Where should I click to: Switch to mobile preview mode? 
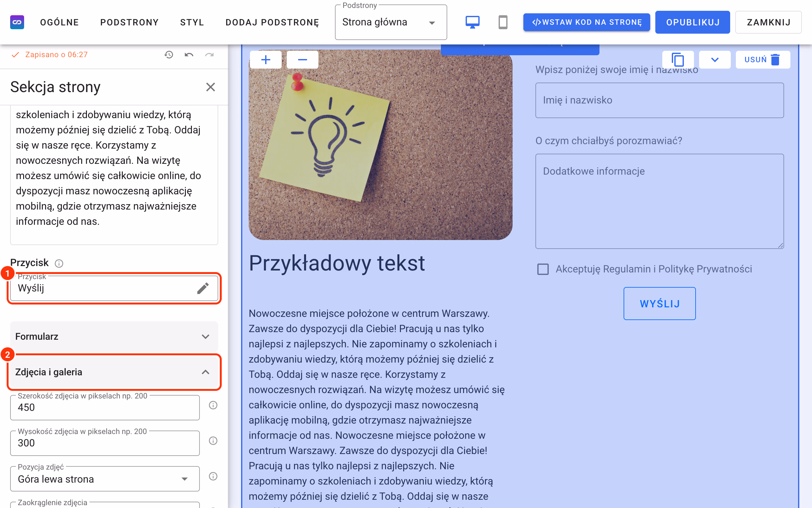click(503, 22)
